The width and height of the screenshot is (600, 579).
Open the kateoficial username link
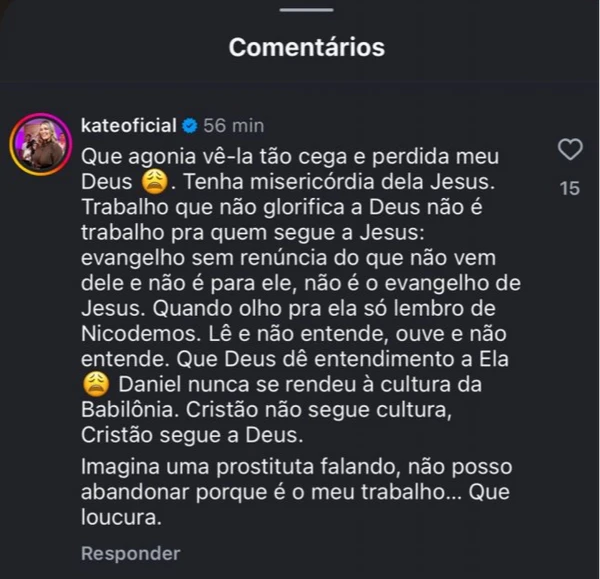(128, 126)
